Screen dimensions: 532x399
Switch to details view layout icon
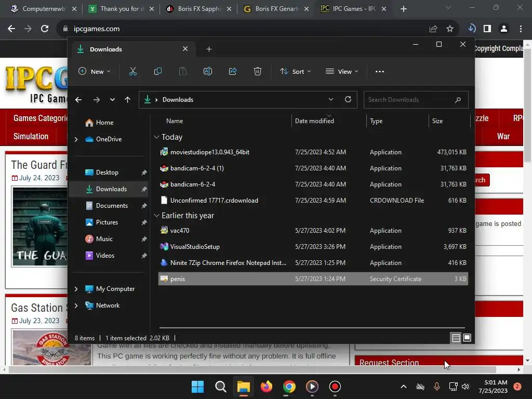456,338
